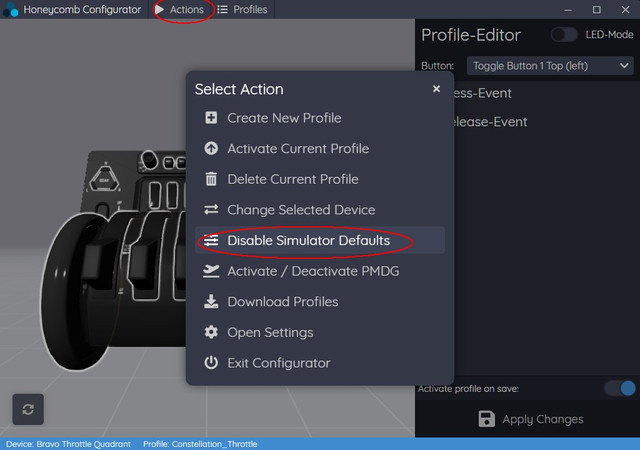640x450 pixels.
Task: Click the swap arrows icon for Change Selected Device
Action: 211,209
